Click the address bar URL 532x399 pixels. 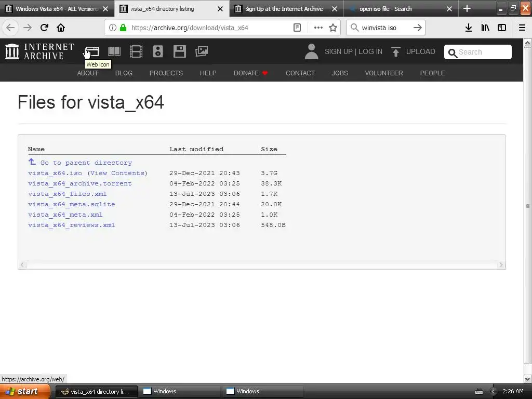(190, 28)
